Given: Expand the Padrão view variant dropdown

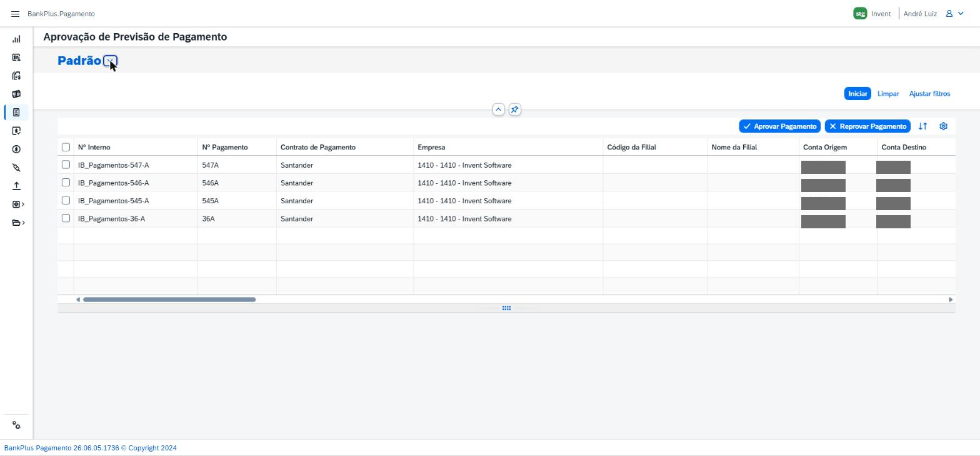Looking at the screenshot, I should click(110, 61).
